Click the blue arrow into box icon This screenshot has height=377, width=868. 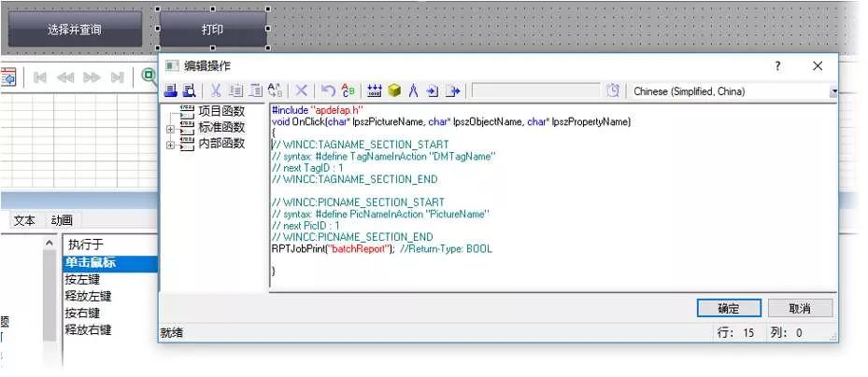tap(433, 91)
